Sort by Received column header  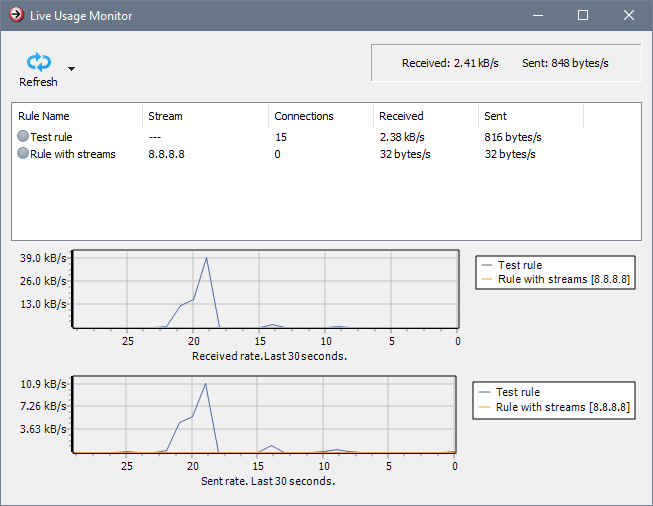point(401,116)
